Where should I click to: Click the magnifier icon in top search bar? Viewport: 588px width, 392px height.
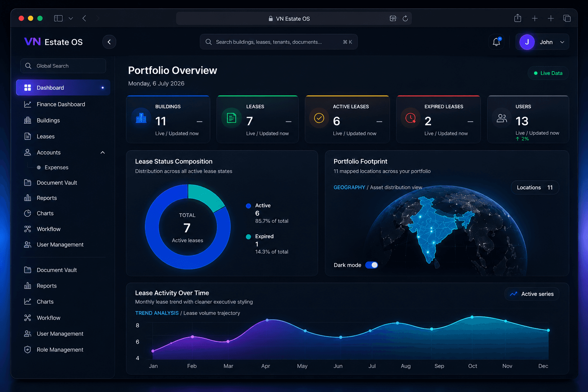click(209, 42)
